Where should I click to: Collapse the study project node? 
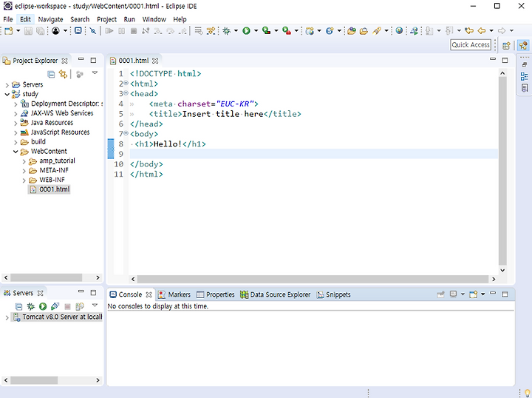tap(7, 95)
